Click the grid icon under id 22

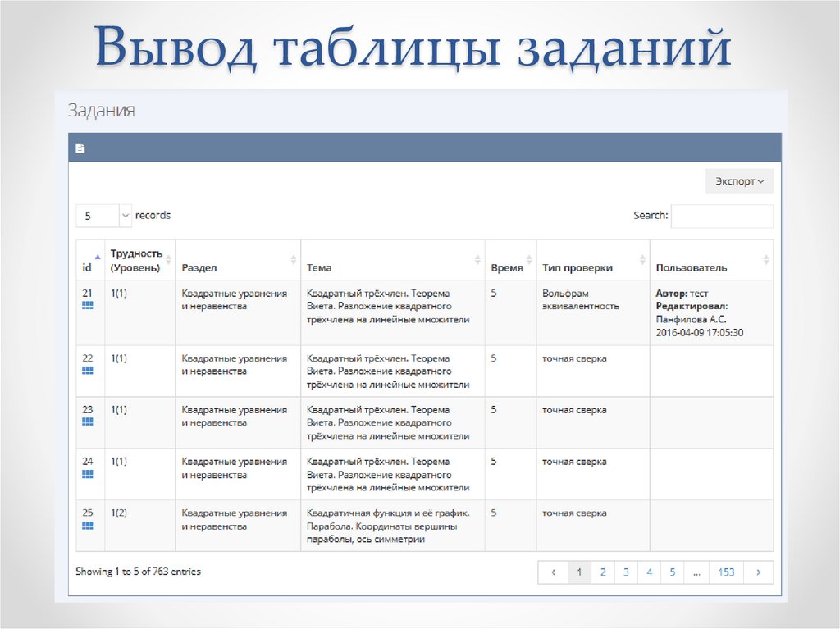pyautogui.click(x=88, y=371)
